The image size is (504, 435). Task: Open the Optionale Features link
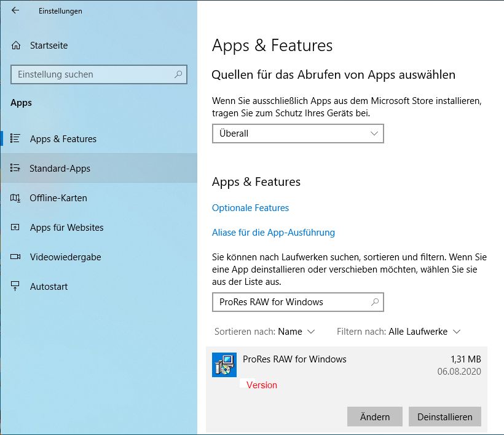pos(250,208)
